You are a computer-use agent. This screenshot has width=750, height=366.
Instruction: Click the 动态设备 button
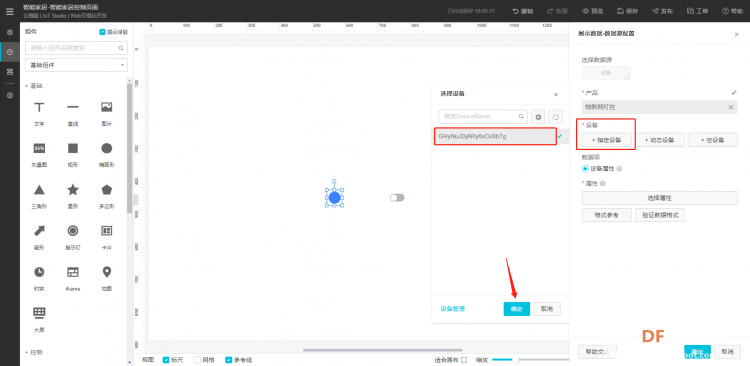coord(660,140)
